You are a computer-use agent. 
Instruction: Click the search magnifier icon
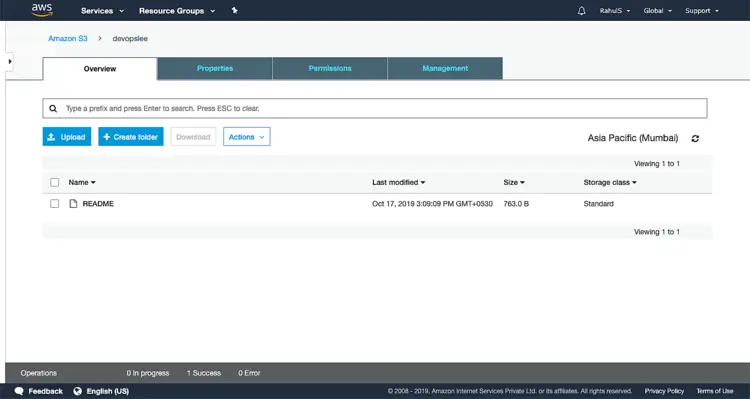53,109
